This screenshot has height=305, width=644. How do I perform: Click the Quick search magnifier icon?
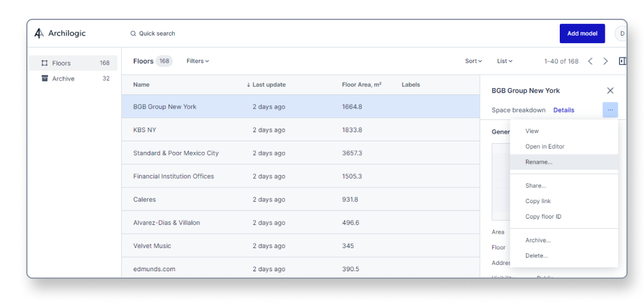click(133, 34)
